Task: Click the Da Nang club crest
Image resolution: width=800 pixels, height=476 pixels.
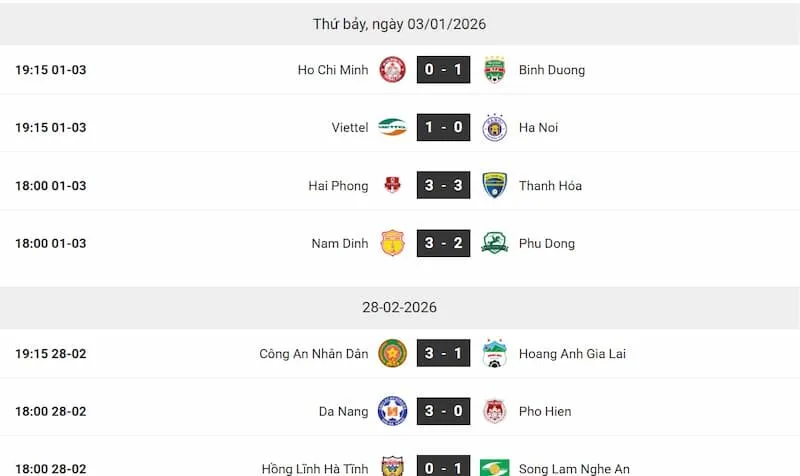Action: [392, 411]
